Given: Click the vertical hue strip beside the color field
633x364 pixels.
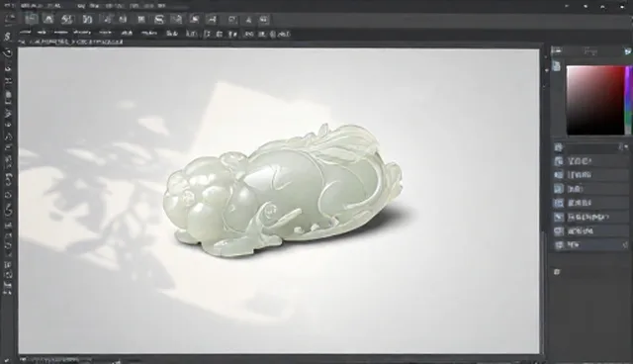Looking at the screenshot, I should 629,100.
